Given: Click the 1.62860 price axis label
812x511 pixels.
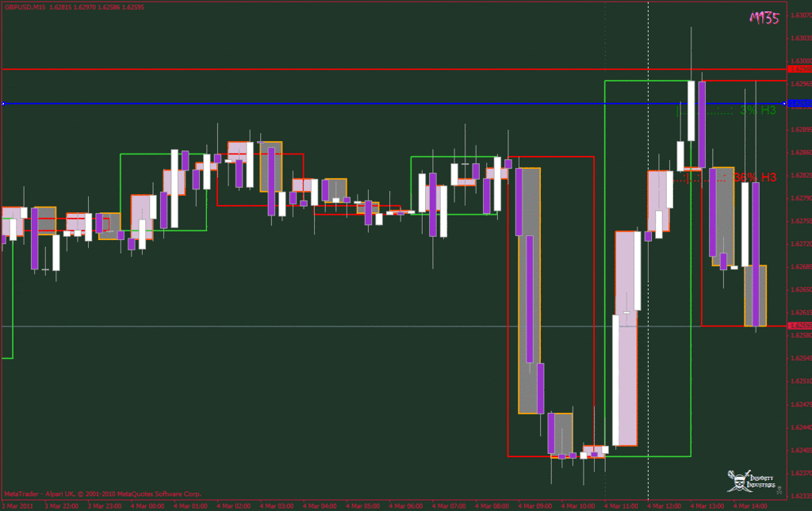Looking at the screenshot, I should [x=801, y=152].
